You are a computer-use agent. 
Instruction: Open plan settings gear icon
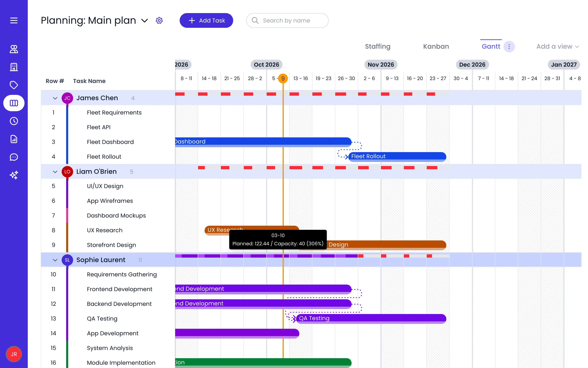click(x=159, y=20)
